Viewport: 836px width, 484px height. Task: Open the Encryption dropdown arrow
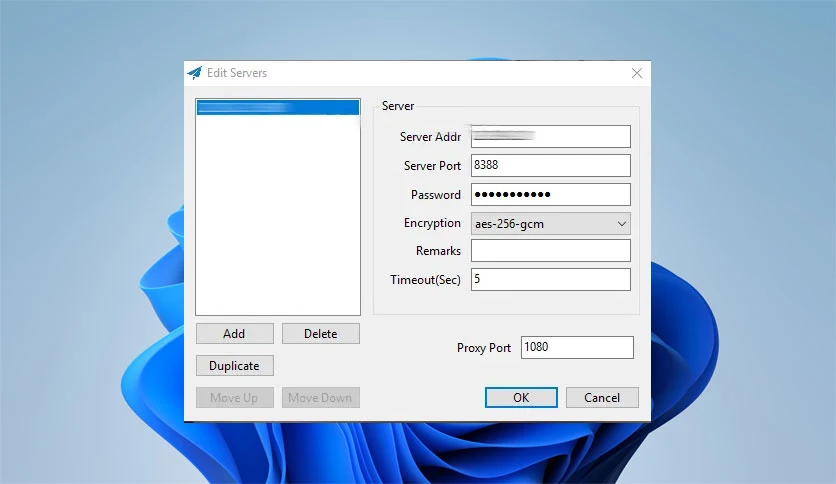tap(621, 224)
